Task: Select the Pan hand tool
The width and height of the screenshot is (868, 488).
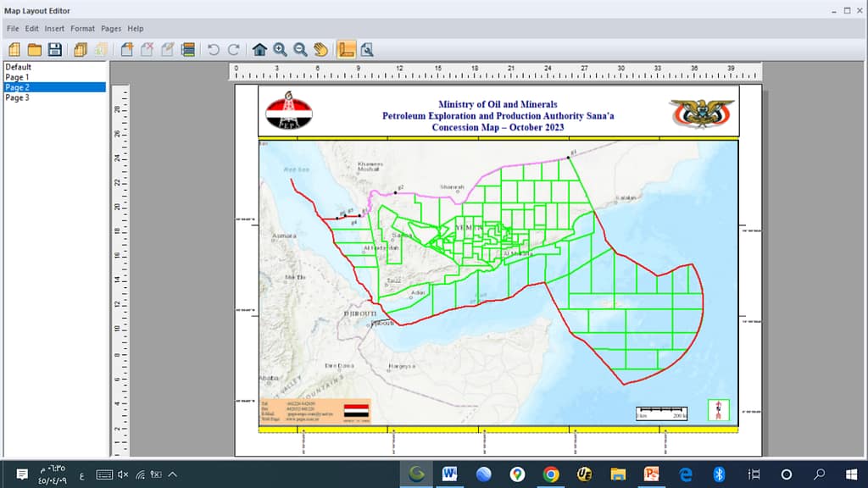Action: pos(320,49)
